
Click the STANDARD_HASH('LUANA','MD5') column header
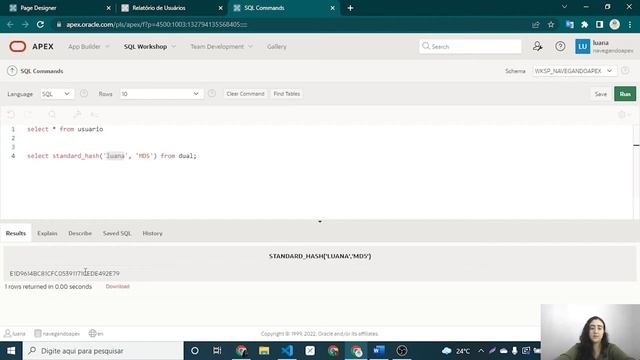(x=320, y=256)
